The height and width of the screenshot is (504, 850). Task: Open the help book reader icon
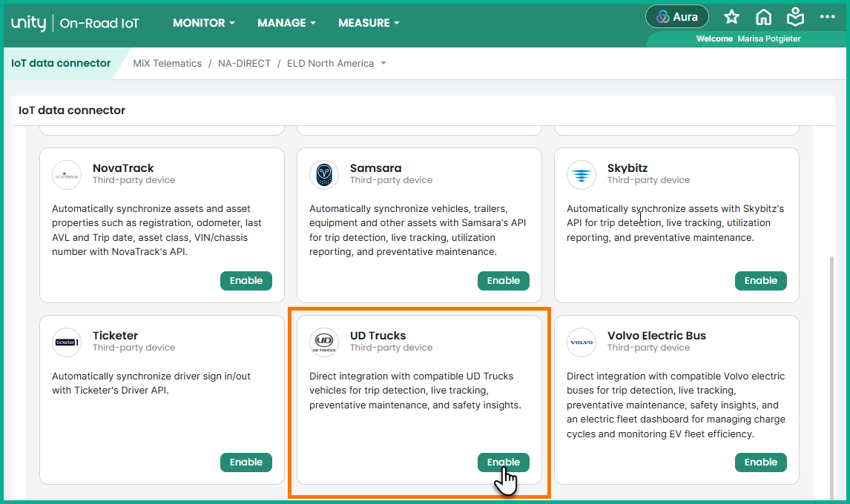[x=795, y=17]
